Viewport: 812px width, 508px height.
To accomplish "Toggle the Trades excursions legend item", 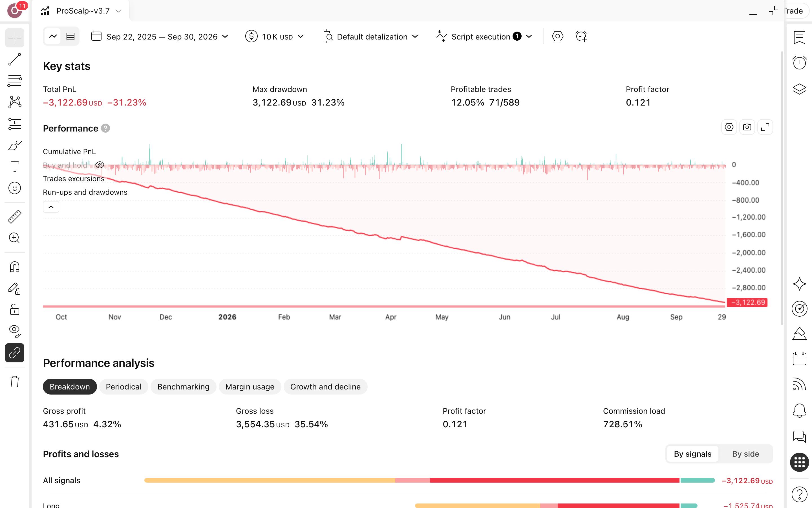I will pyautogui.click(x=74, y=179).
